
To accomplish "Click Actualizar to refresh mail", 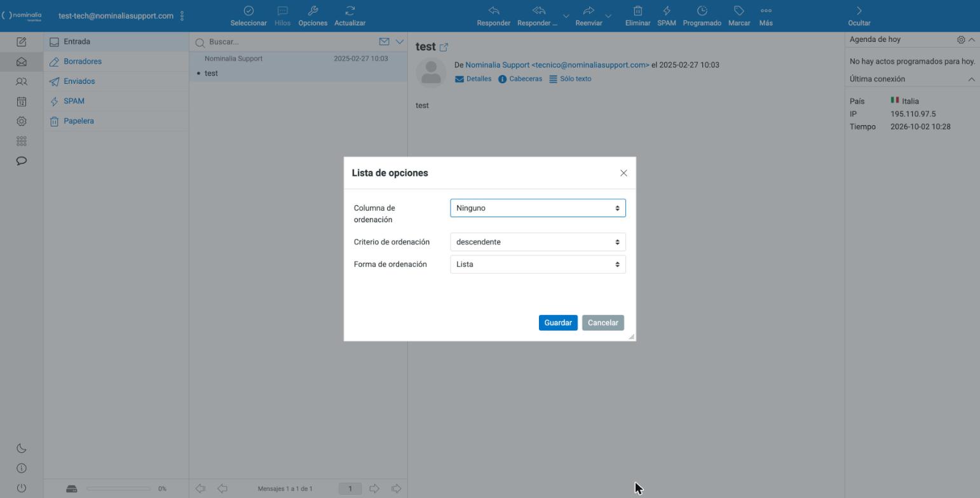I will (350, 16).
